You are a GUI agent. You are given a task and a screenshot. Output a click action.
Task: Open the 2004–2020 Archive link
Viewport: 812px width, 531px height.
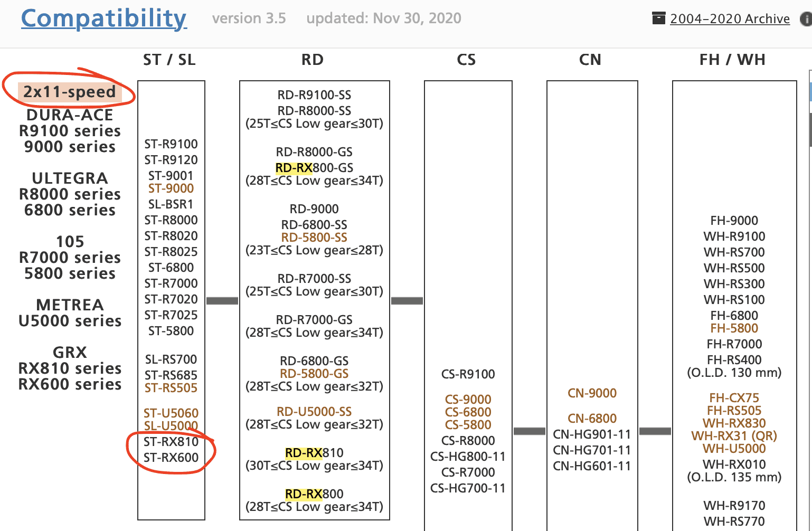[730, 19]
